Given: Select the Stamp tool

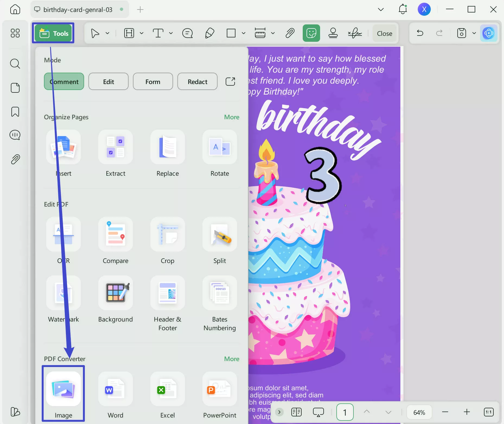Looking at the screenshot, I should point(333,33).
